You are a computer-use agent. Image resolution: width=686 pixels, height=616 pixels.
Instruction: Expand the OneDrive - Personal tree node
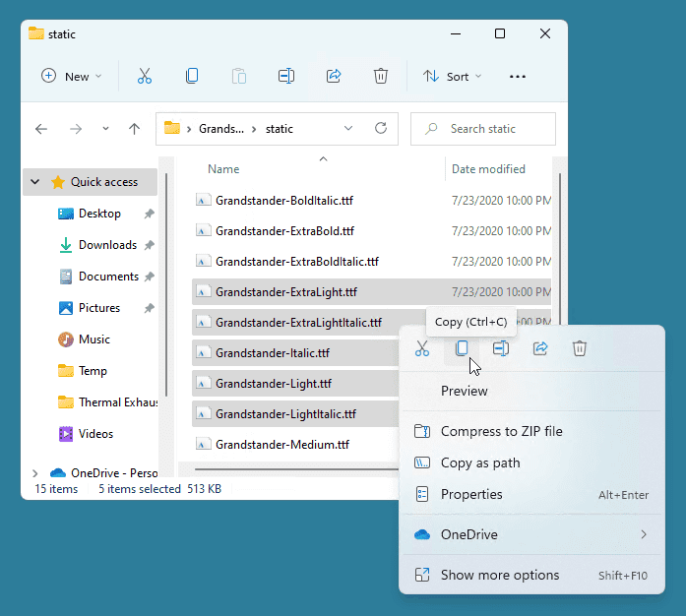[x=35, y=473]
